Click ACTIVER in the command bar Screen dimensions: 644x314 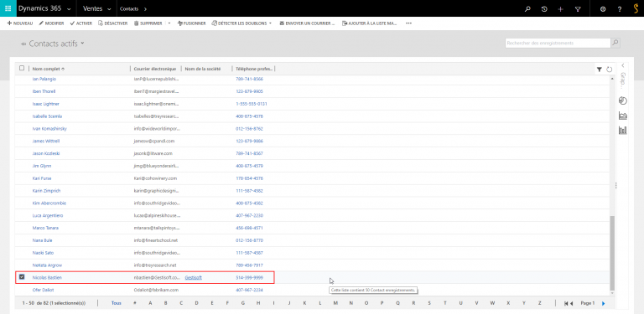pyautogui.click(x=80, y=23)
